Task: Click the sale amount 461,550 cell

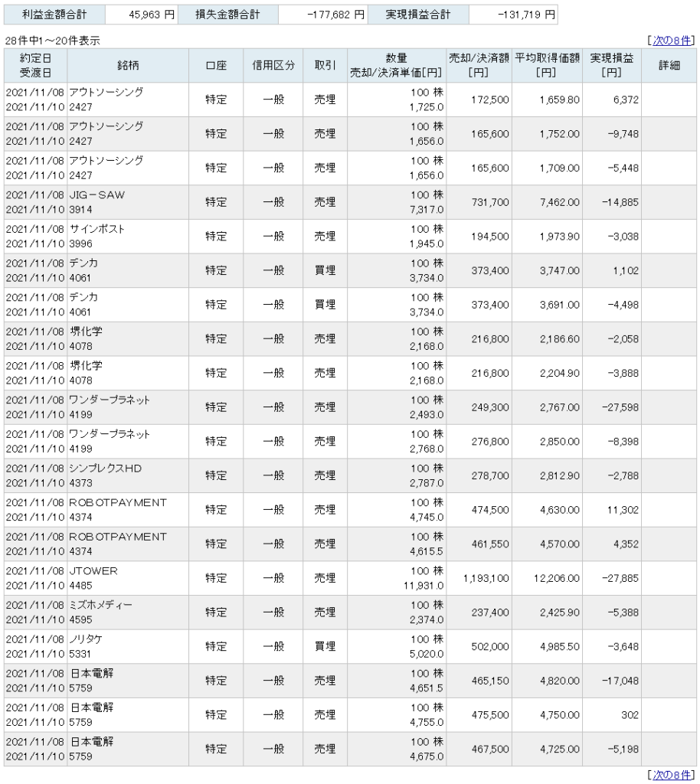Action: coord(479,544)
